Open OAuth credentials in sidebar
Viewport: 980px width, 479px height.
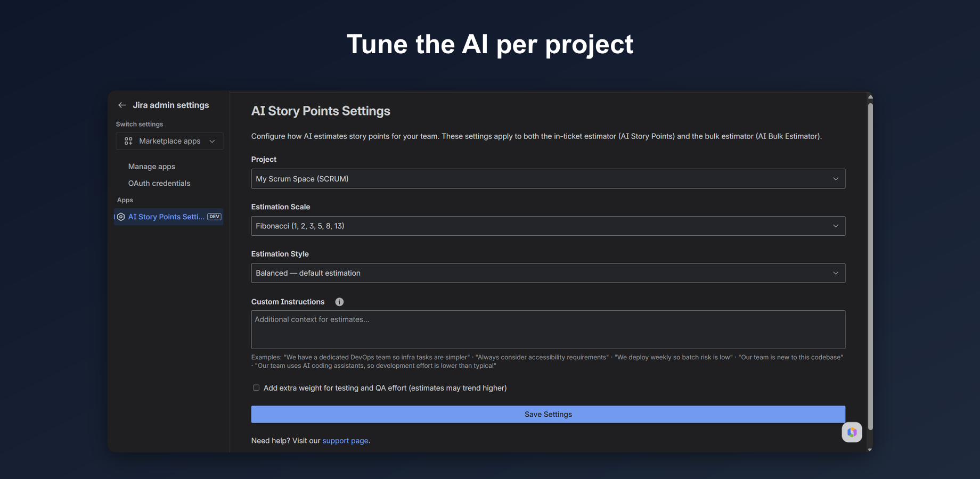click(159, 183)
